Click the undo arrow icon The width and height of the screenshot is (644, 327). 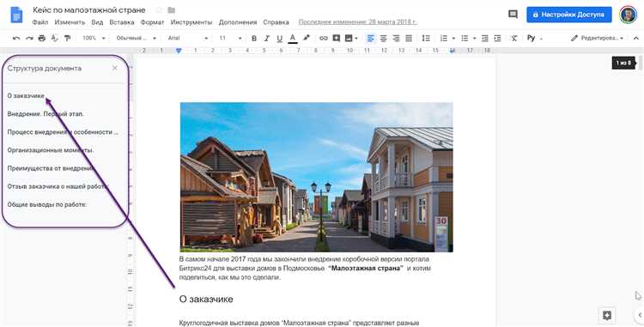tap(16, 38)
